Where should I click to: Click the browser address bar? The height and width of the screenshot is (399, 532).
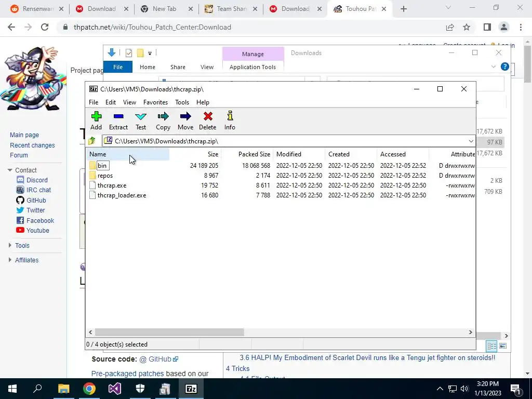tap(251, 27)
